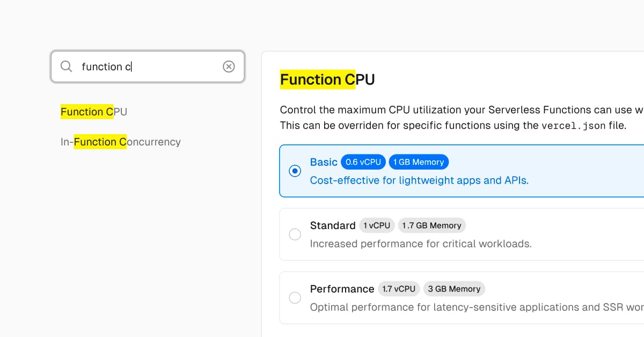Click the Performance option label text
Screen dimensions: 644x337
point(342,289)
